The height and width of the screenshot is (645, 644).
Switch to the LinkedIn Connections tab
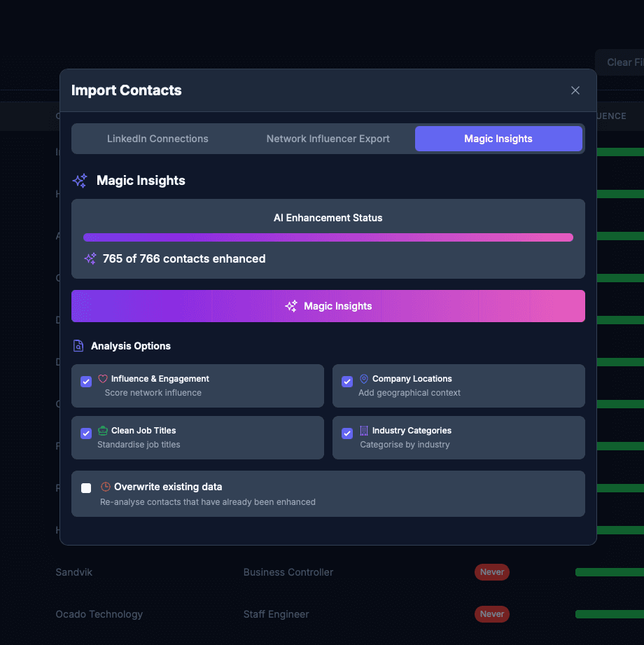click(157, 139)
